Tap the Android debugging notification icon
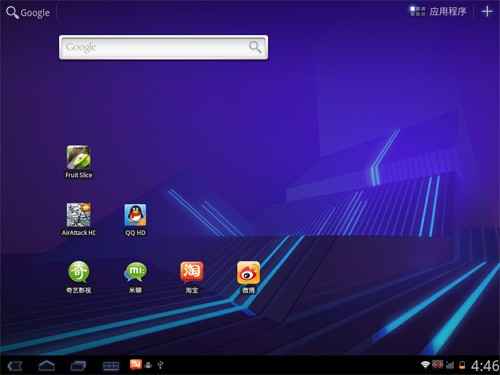Screen dimensions: 500x375 click(x=149, y=366)
